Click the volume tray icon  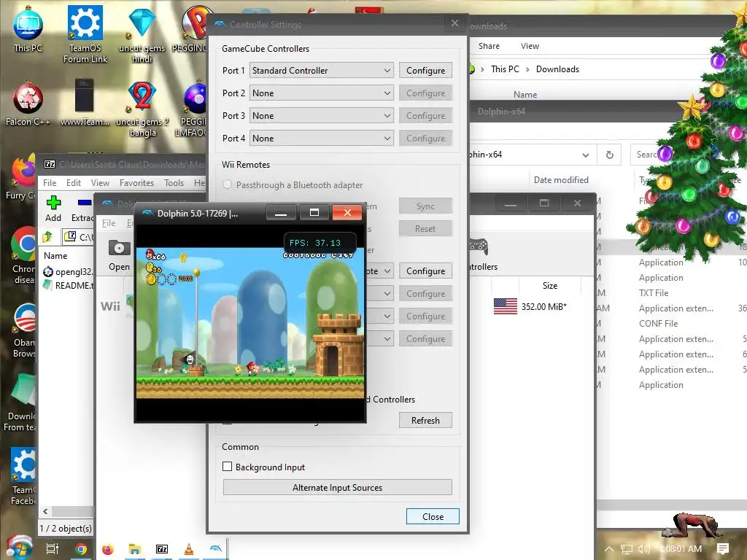643,549
